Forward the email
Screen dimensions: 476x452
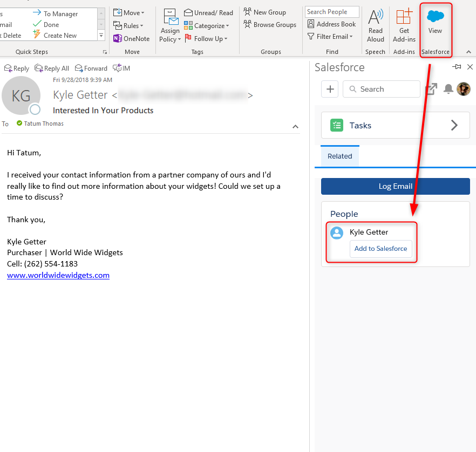click(x=91, y=69)
